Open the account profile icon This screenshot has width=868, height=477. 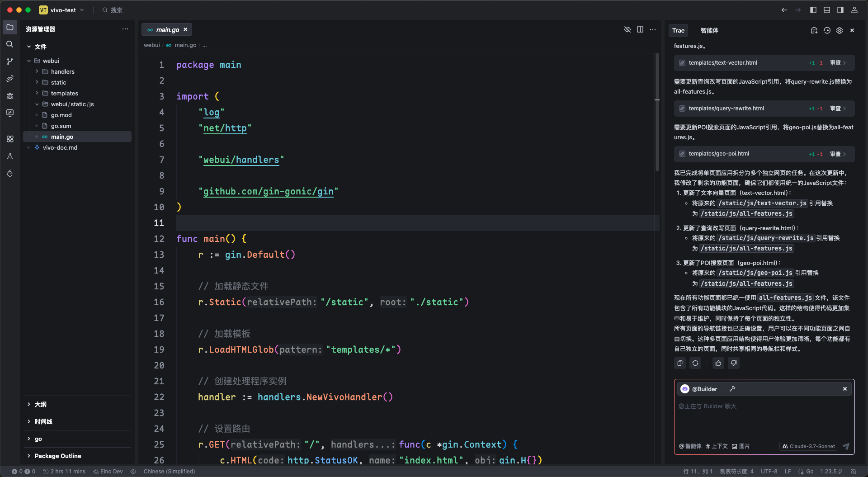click(854, 10)
